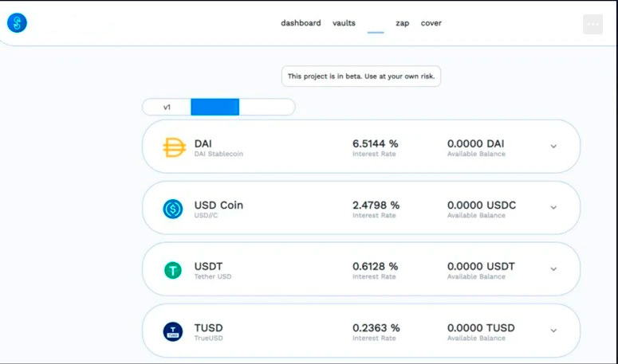Select the blank option right of blue toggle
618x364 pixels.
point(266,107)
